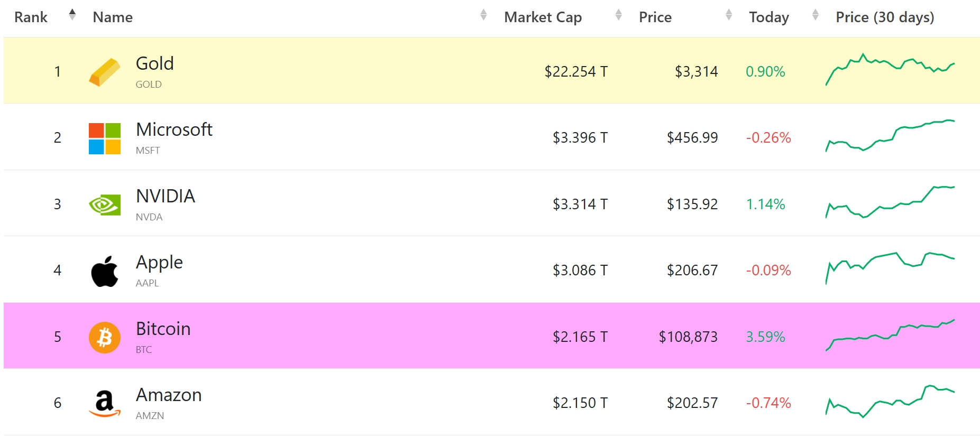Open the Bitcoin name link
The height and width of the screenshot is (437, 980).
163,329
